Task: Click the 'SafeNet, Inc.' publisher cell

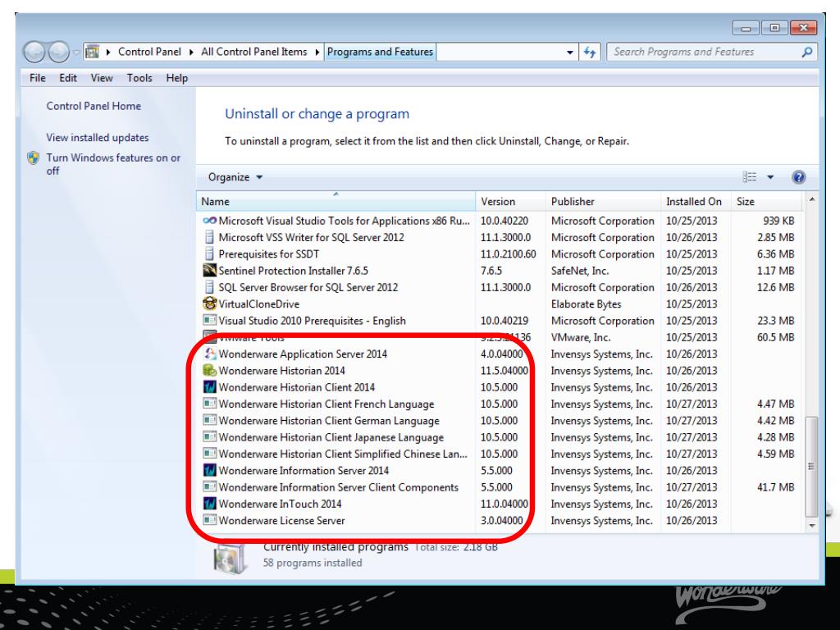Action: [x=580, y=271]
